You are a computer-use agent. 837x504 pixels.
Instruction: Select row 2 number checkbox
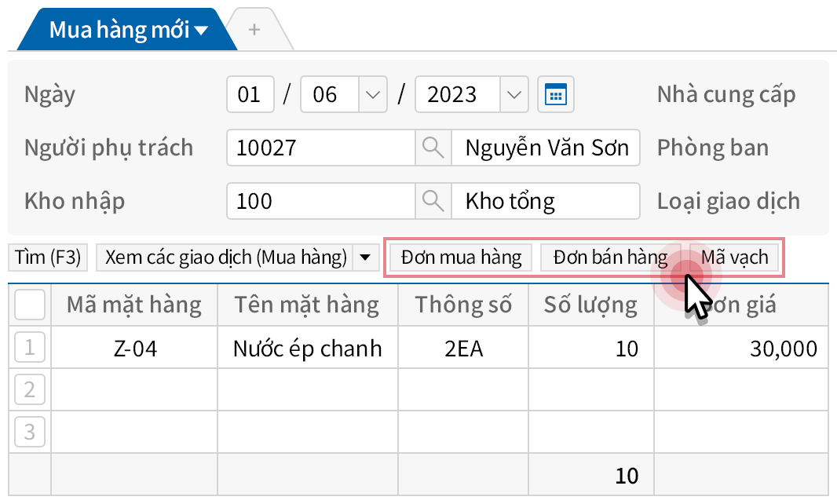click(30, 389)
